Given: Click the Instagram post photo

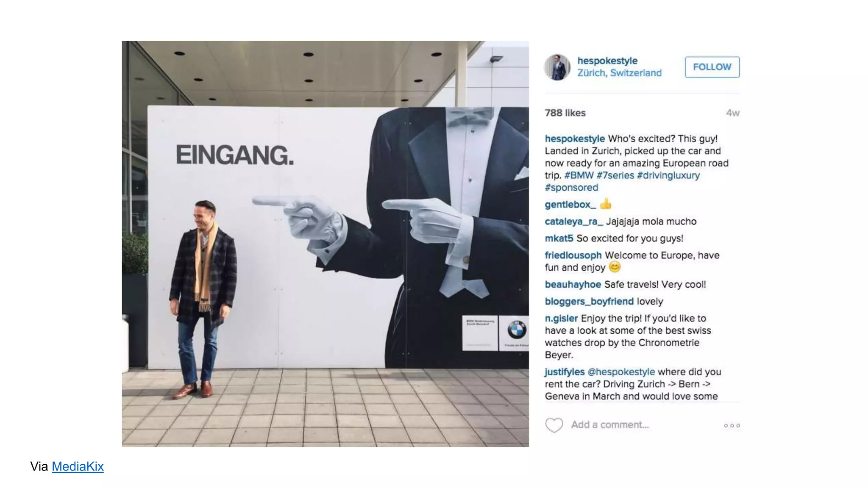Looking at the screenshot, I should (x=325, y=244).
